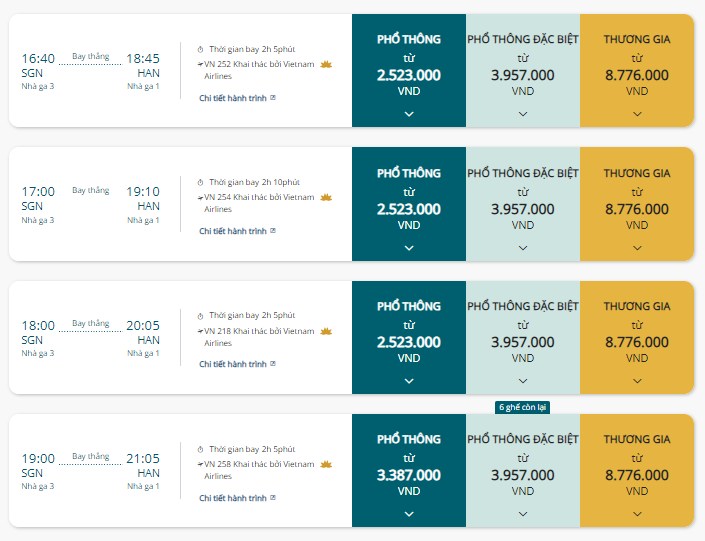Select the Thương Gia 8.776.000 fare on the 16:40 flight
The width and height of the screenshot is (705, 541).
[x=637, y=71]
